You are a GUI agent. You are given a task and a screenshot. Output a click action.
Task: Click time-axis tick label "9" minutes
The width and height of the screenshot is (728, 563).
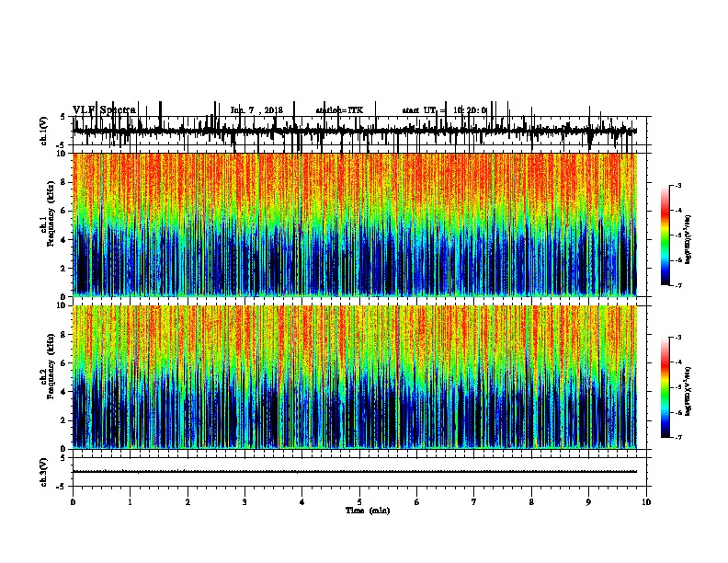588,502
